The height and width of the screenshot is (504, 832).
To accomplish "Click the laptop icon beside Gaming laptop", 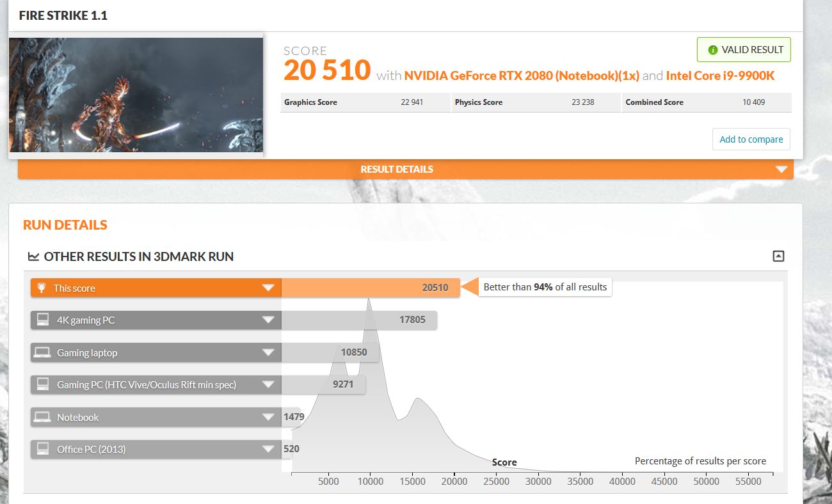I will pos(42,352).
